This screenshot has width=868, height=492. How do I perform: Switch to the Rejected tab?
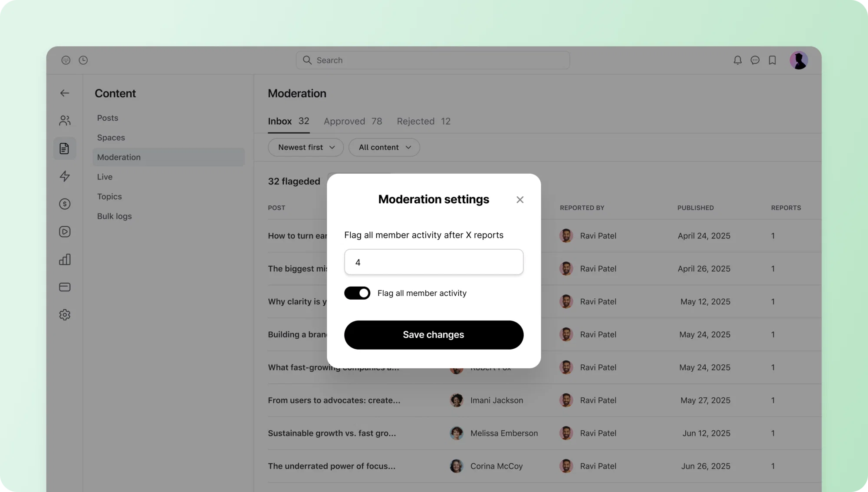[x=424, y=121]
